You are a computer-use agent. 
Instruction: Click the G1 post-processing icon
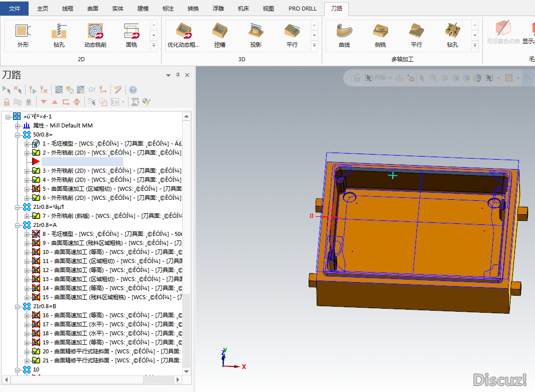pos(92,90)
